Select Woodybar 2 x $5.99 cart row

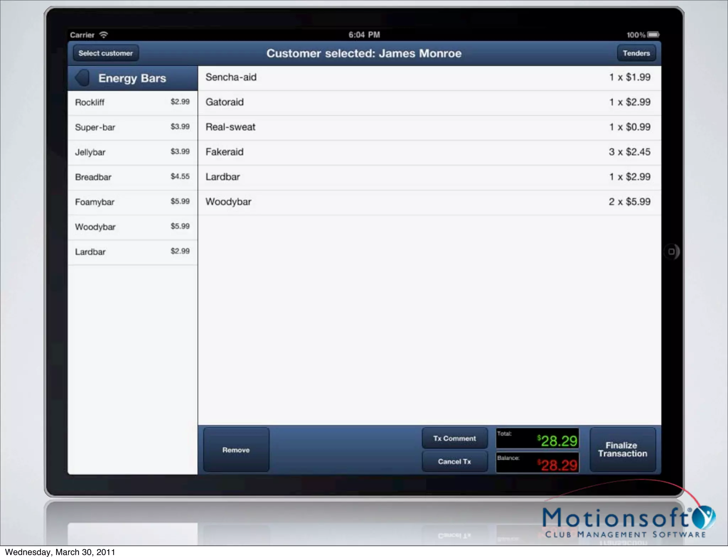point(429,202)
